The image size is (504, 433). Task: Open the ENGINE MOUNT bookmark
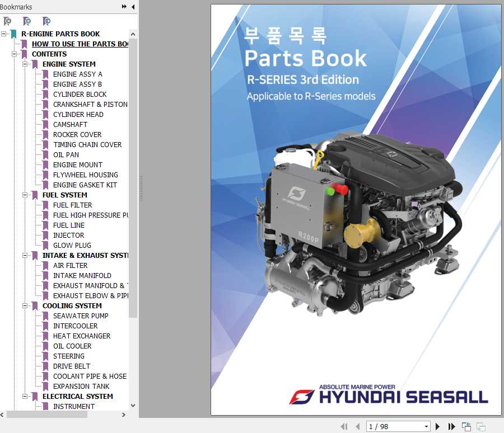tap(78, 165)
